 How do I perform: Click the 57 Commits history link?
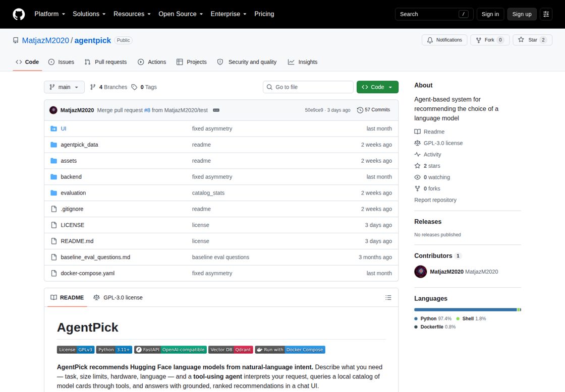click(373, 110)
